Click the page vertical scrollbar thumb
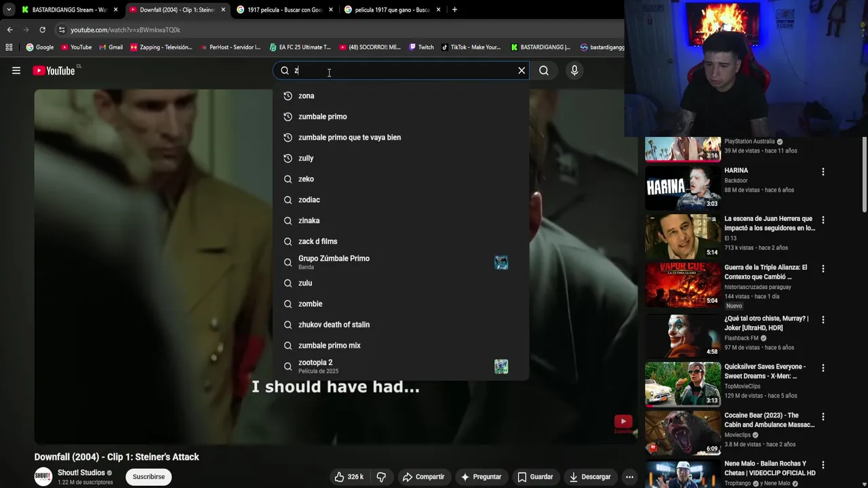The width and height of the screenshot is (868, 488). point(864,174)
